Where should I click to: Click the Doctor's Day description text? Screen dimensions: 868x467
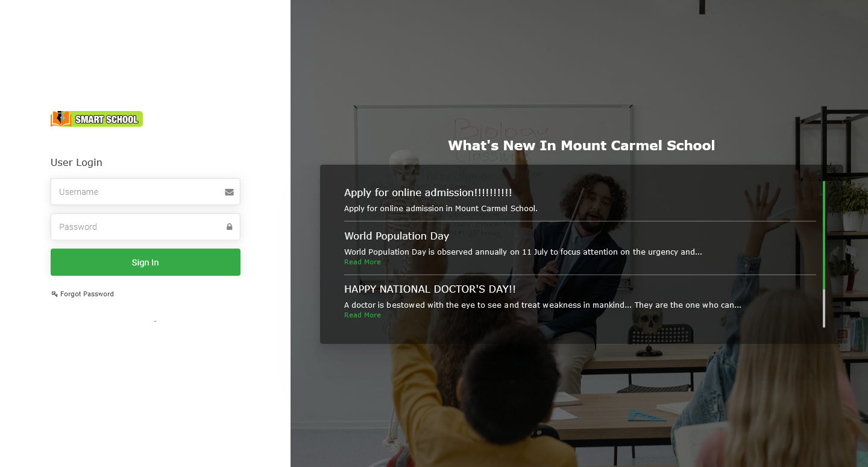click(x=542, y=305)
